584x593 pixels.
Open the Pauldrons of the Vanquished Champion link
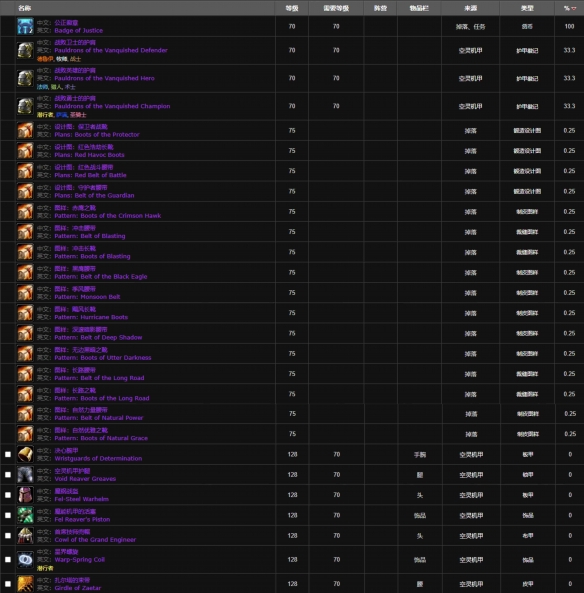(x=112, y=106)
